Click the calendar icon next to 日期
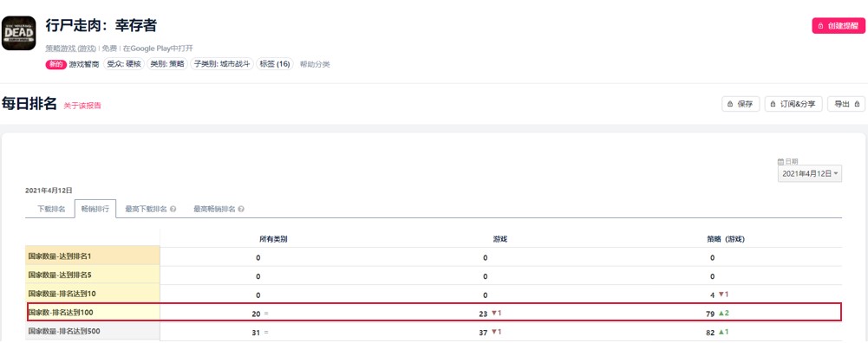 click(x=781, y=162)
